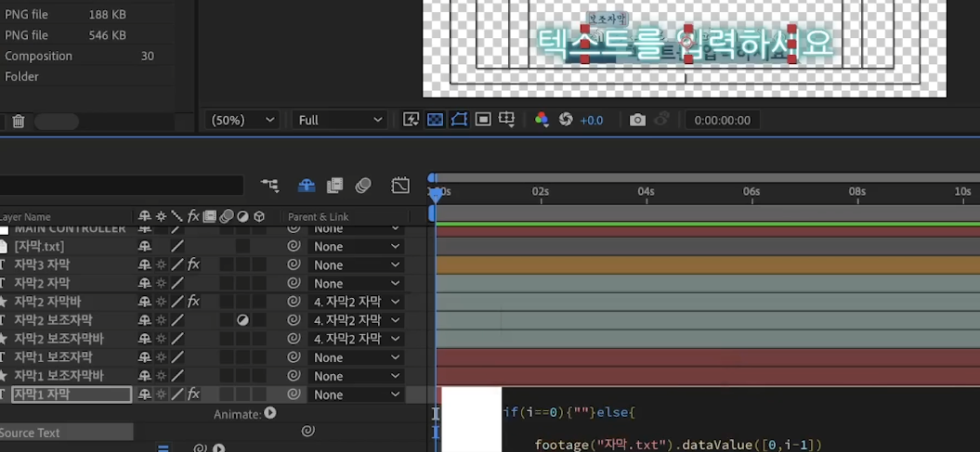Image resolution: width=980 pixels, height=452 pixels.
Task: Click the Source Text expression pick whip
Action: 307,431
